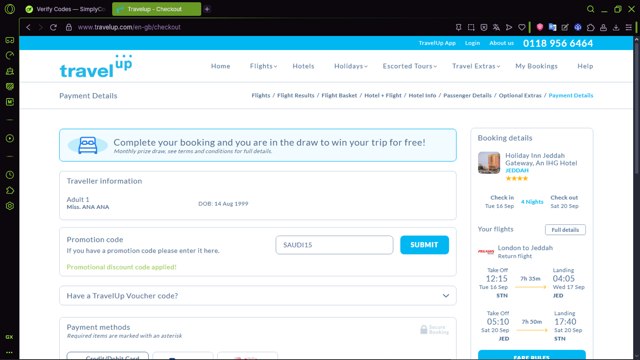This screenshot has height=360, width=640.
Task: Open the note-edit extension icon
Action: 565,27
